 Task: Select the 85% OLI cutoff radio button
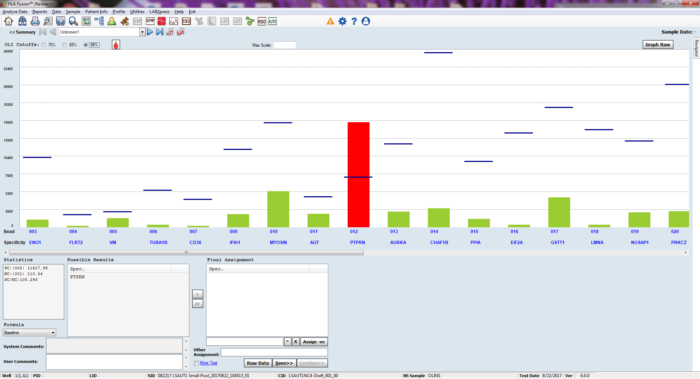click(65, 45)
